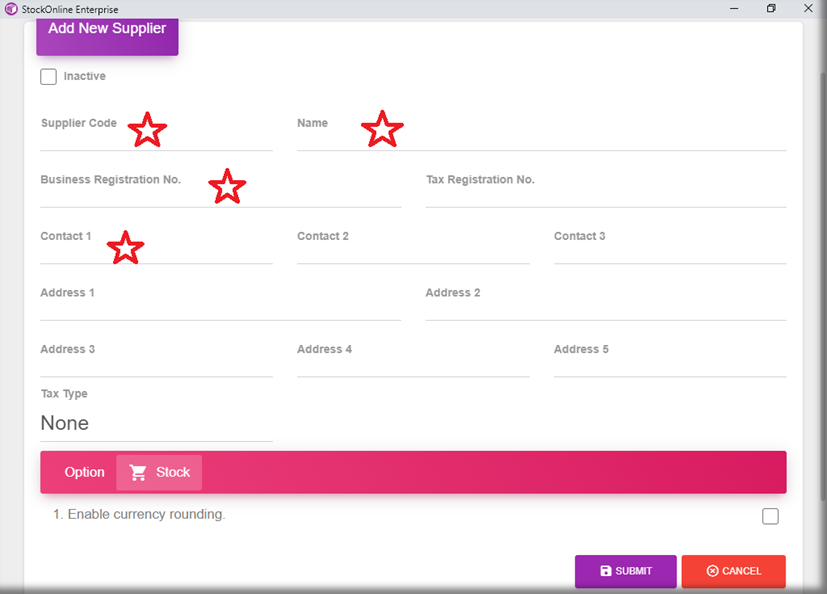Click the save icon on Submit
The width and height of the screenshot is (827, 594).
click(606, 571)
